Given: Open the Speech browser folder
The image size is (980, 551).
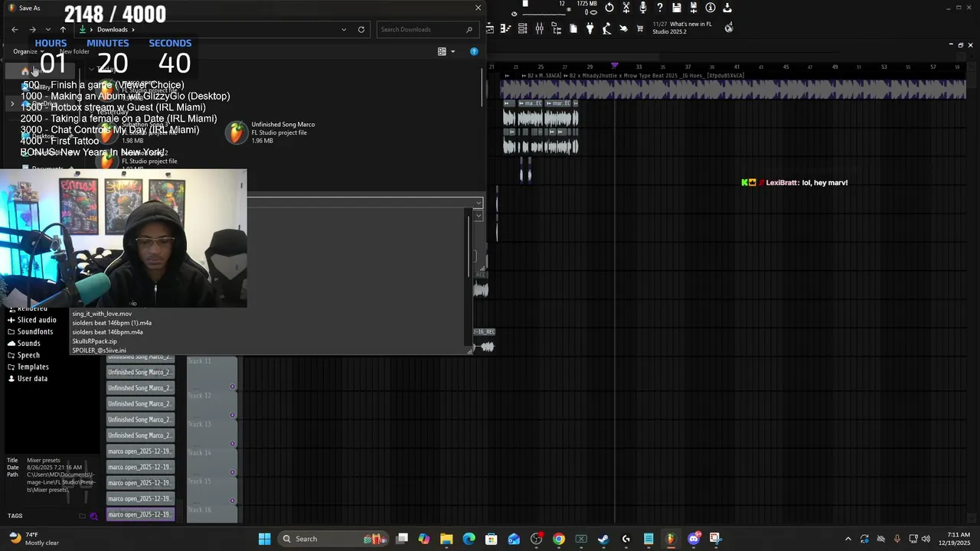Looking at the screenshot, I should [24, 355].
